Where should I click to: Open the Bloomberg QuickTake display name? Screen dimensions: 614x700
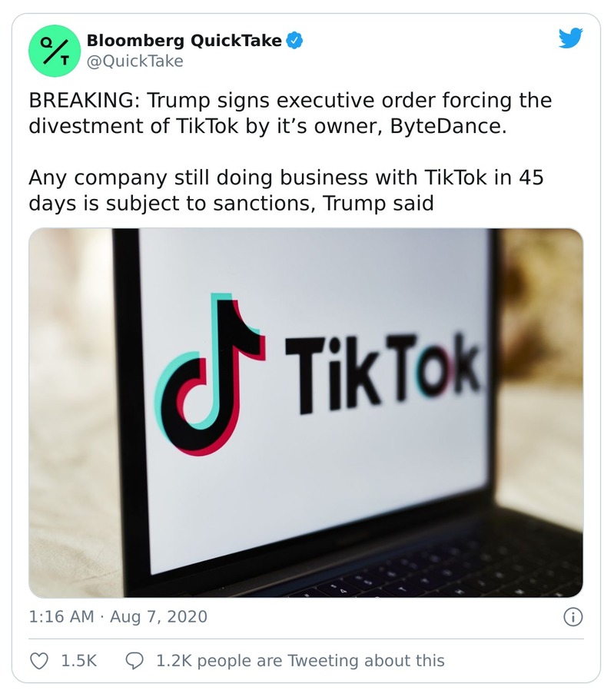(184, 41)
